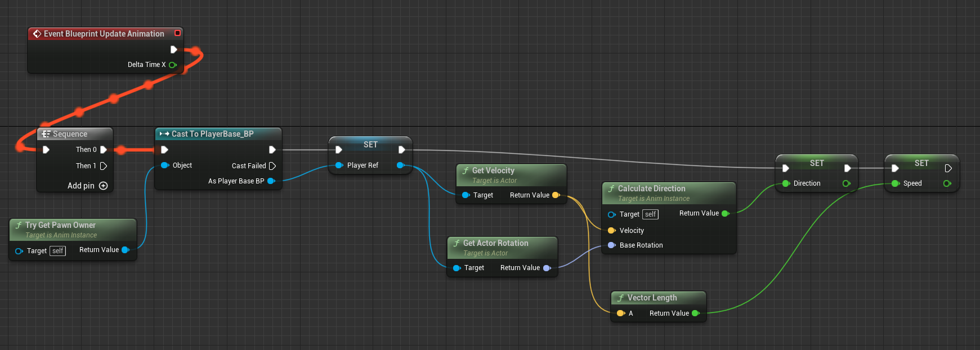Click the red breakpoint box on Event Blueprint Update Animation
The width and height of the screenshot is (980, 350).
click(177, 33)
